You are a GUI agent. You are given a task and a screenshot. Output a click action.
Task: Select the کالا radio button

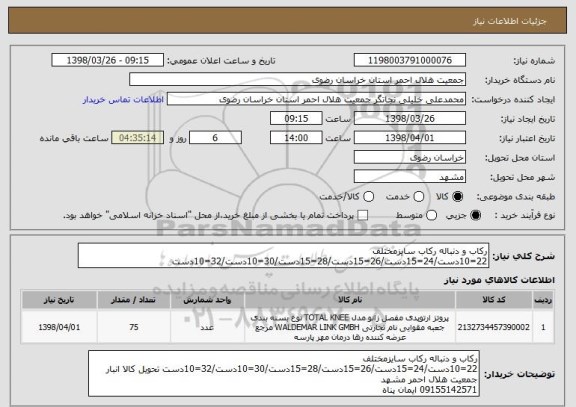[458, 197]
